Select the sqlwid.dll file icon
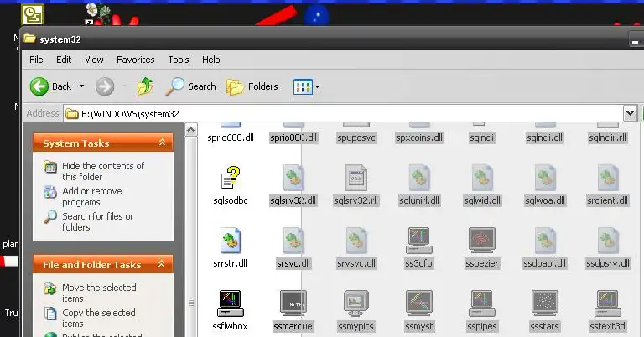 pos(482,178)
